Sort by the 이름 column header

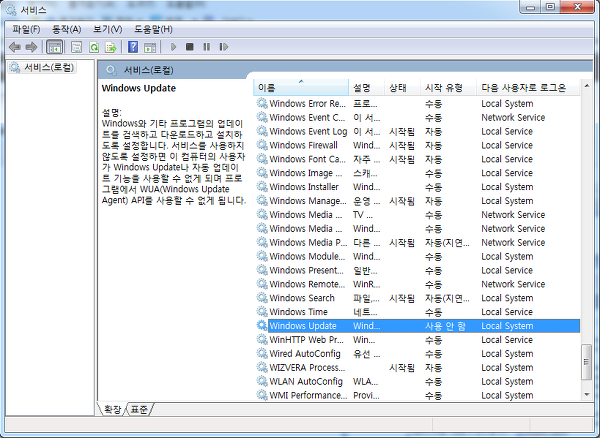point(301,88)
